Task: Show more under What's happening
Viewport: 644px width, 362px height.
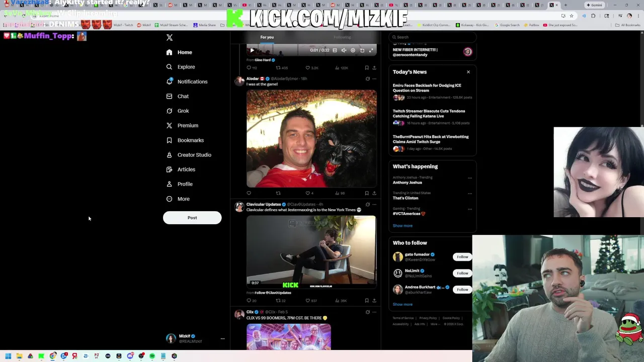Action: (403, 226)
